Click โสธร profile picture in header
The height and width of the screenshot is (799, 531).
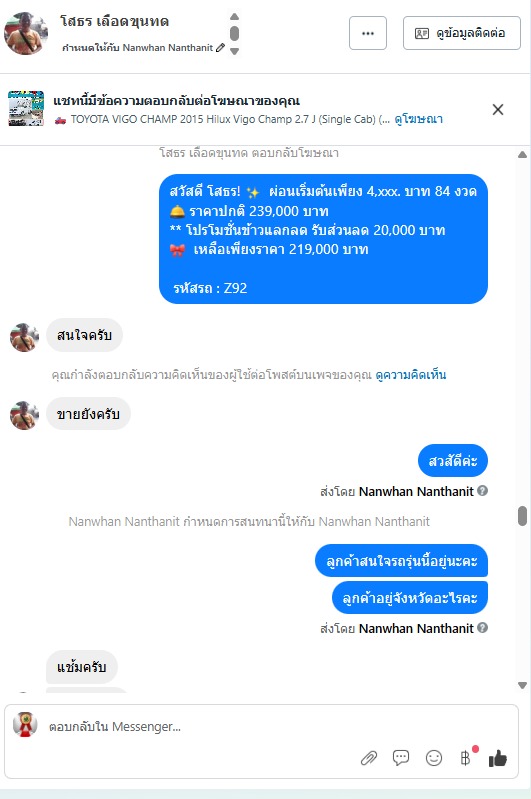tap(26, 33)
